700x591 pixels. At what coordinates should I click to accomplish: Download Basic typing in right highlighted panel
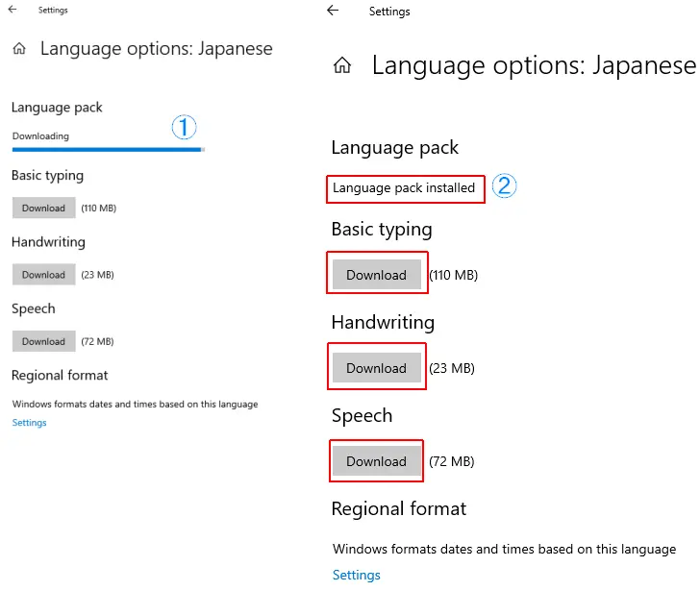376,275
